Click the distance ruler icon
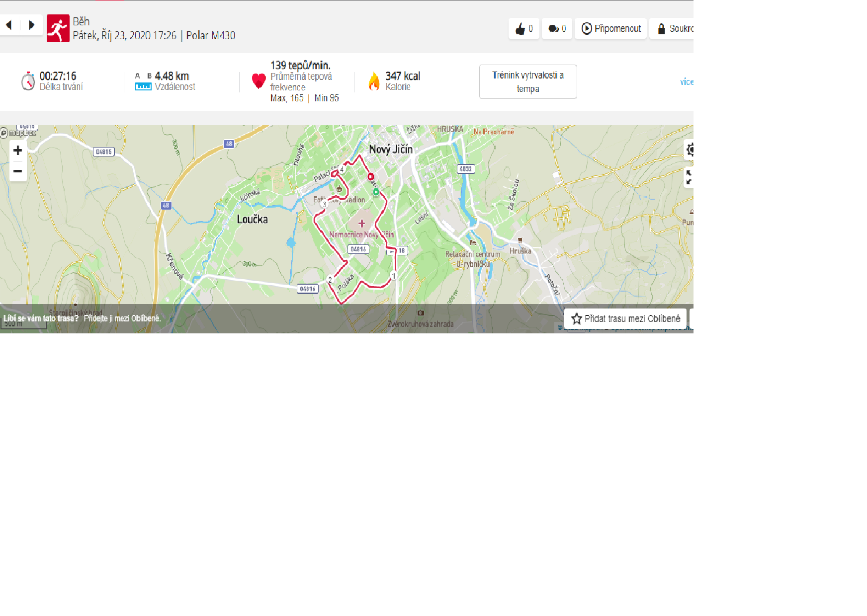The height and width of the screenshot is (616, 867). pyautogui.click(x=143, y=86)
